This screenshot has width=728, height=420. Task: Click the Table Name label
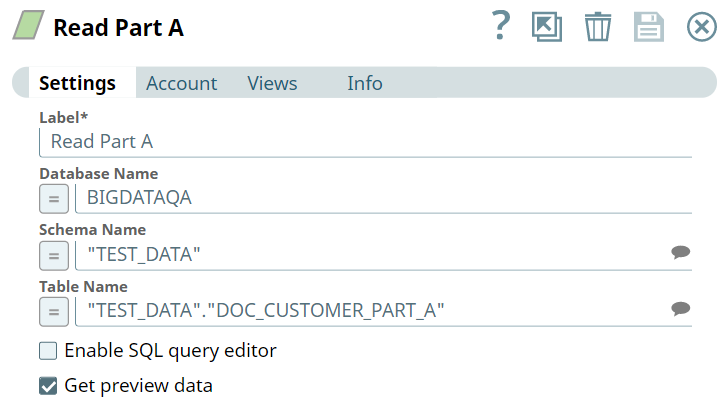click(84, 286)
